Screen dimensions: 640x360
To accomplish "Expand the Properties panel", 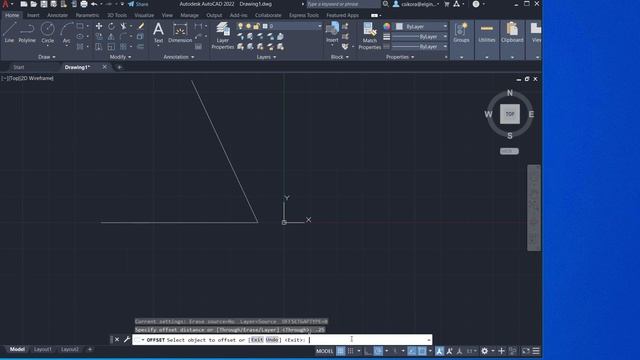I will tap(400, 57).
